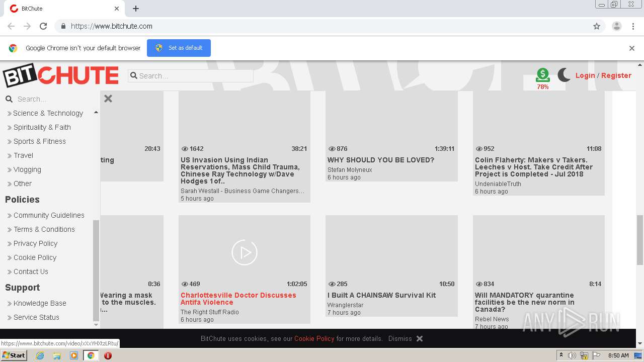Screen dimensions: 644x362
Task: Open Terms & Conditions page
Action: point(44,229)
